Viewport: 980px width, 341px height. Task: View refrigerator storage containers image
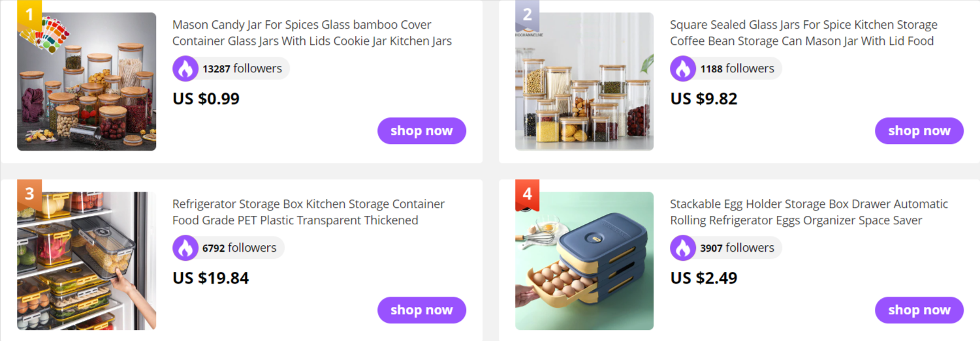pyautogui.click(x=87, y=261)
